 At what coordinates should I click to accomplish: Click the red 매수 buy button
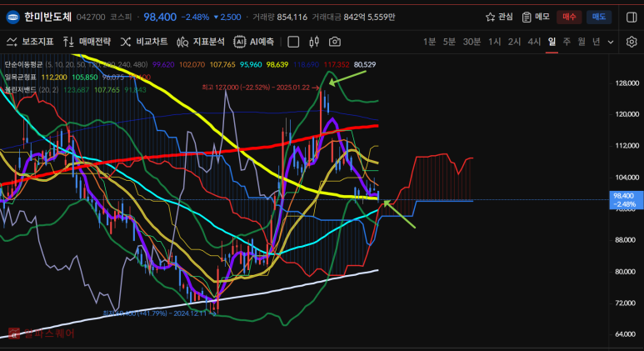(x=569, y=17)
